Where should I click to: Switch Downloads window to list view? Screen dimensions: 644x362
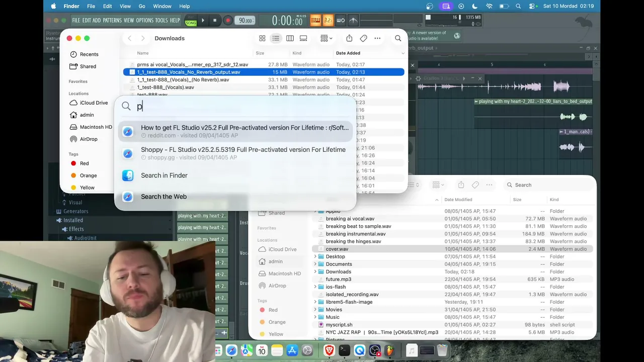click(x=276, y=38)
